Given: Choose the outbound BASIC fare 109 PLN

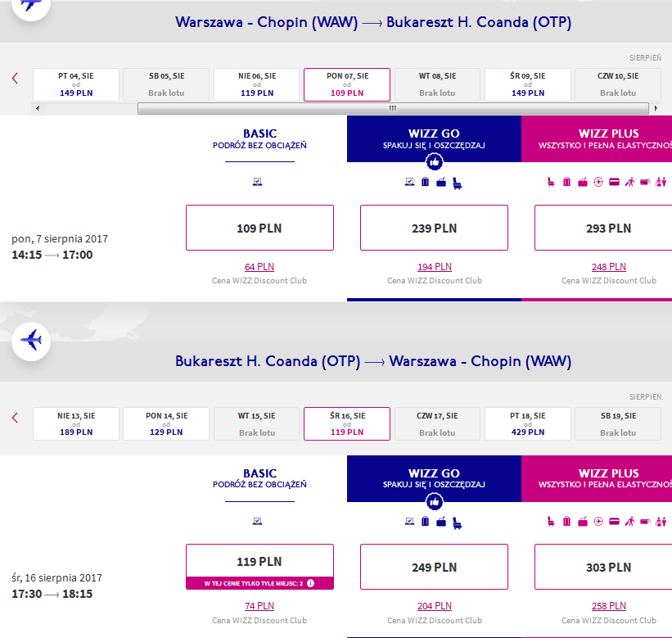Looking at the screenshot, I should click(259, 228).
